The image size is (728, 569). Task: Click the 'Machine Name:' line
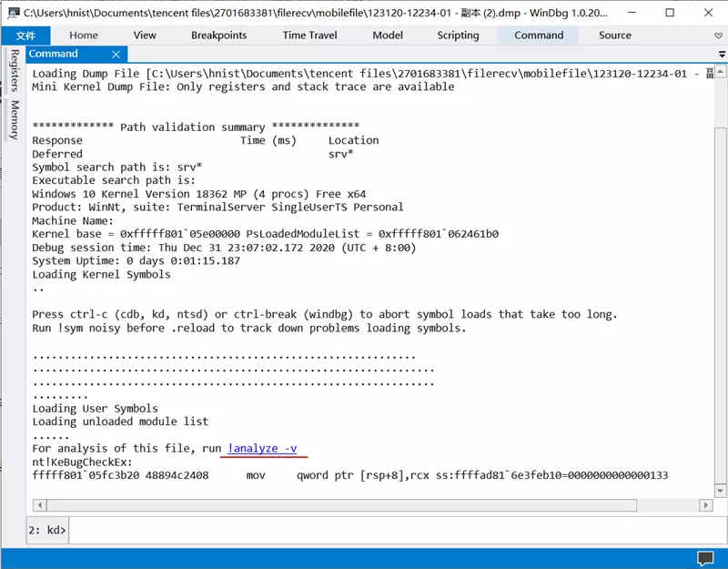(x=73, y=221)
